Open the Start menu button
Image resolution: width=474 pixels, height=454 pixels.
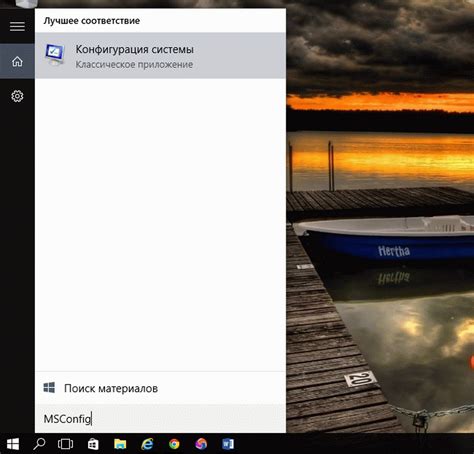click(x=13, y=444)
